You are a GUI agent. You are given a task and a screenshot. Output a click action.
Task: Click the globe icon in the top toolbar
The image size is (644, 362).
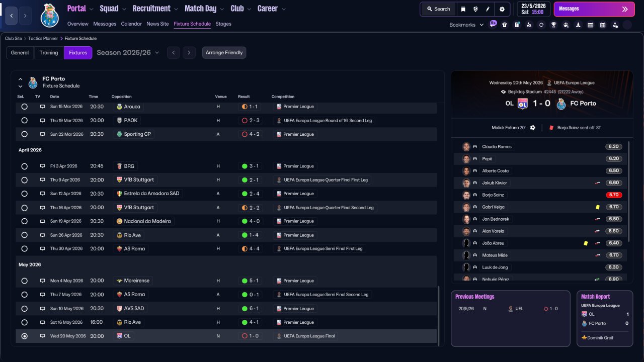click(475, 9)
